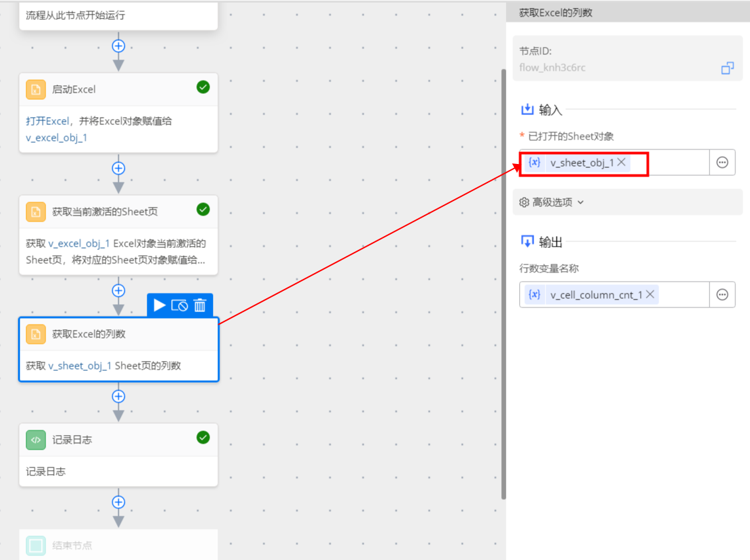The width and height of the screenshot is (750, 560).
Task: Click the 输出 section icon
Action: pyautogui.click(x=527, y=241)
